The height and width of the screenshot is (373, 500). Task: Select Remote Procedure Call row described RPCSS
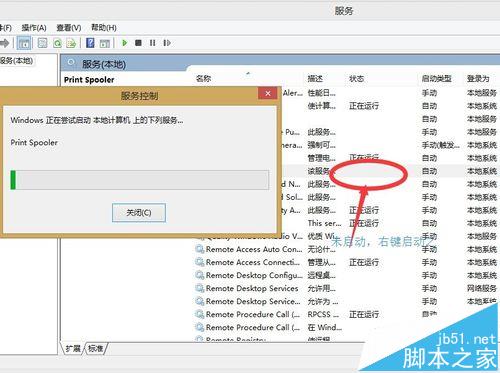347,314
